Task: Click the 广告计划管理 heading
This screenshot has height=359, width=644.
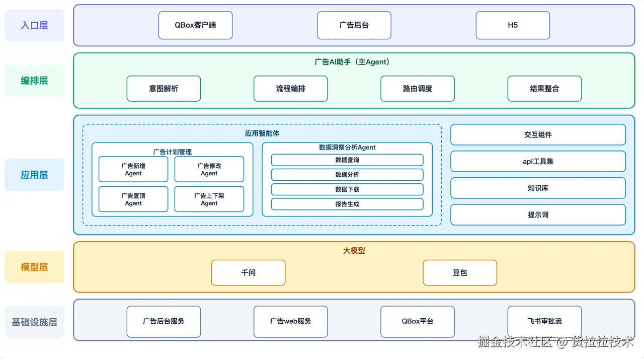Action: pos(173,152)
